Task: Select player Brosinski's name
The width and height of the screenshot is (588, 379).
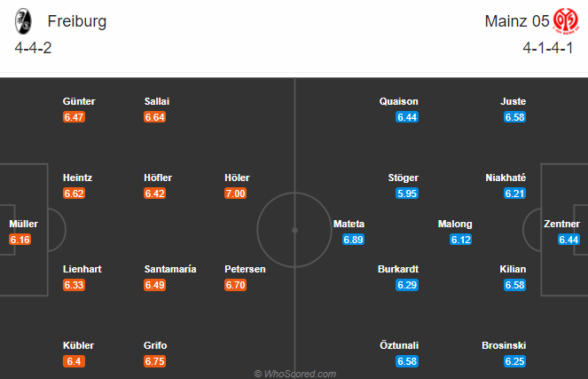Action: pyautogui.click(x=504, y=345)
